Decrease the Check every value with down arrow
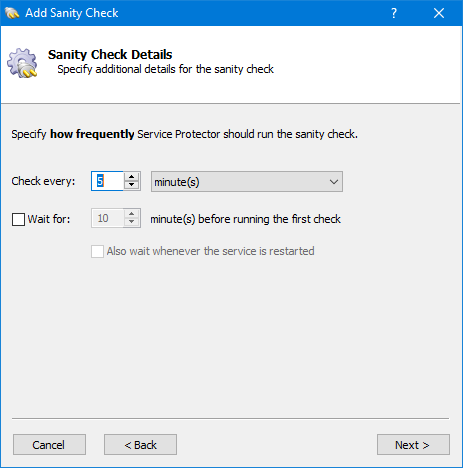This screenshot has width=463, height=468. [x=132, y=185]
